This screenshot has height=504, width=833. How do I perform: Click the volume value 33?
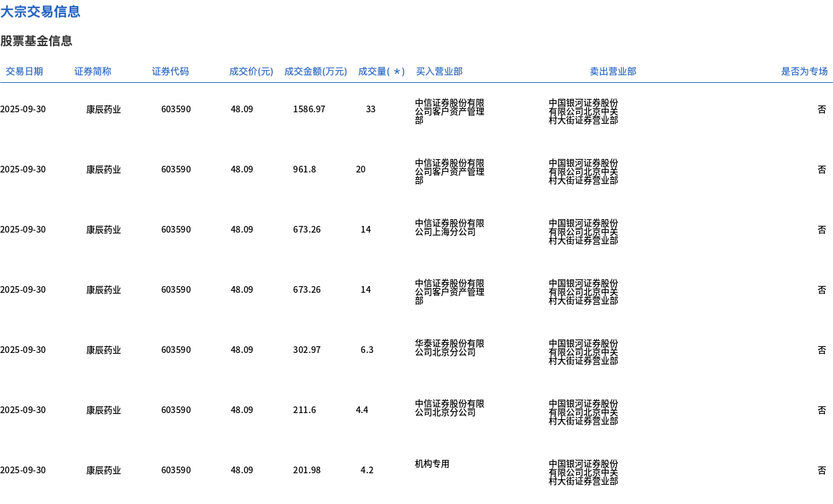click(371, 109)
